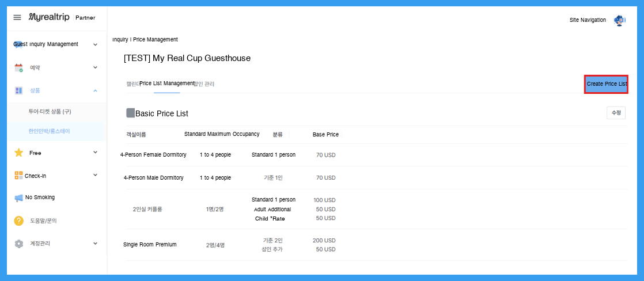Click the 기준 1인 category cell
The image size is (644, 281).
(x=273, y=178)
